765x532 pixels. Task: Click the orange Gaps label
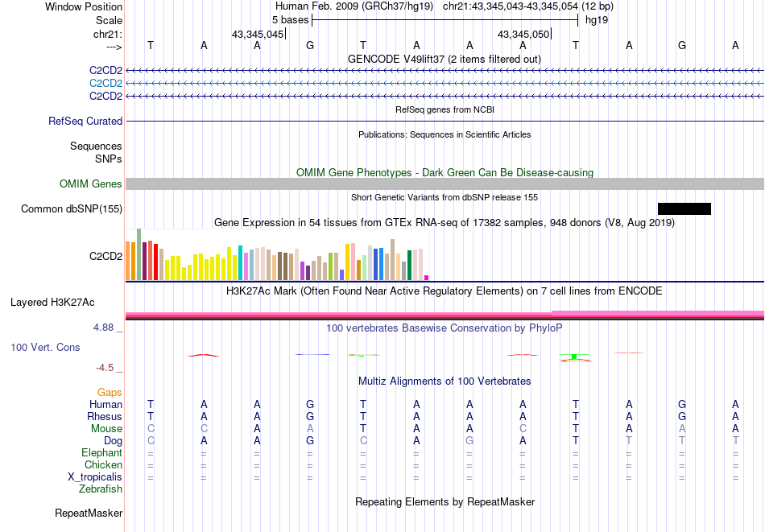point(110,393)
